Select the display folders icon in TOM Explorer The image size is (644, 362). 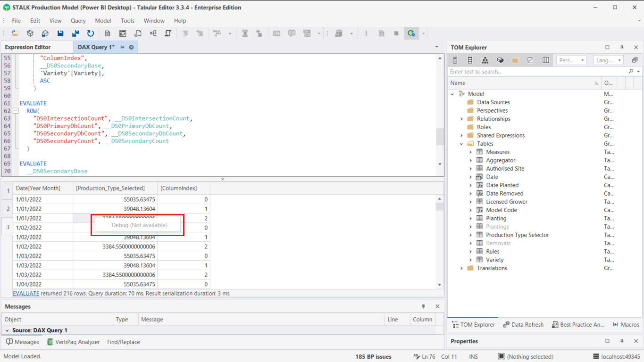515,60
